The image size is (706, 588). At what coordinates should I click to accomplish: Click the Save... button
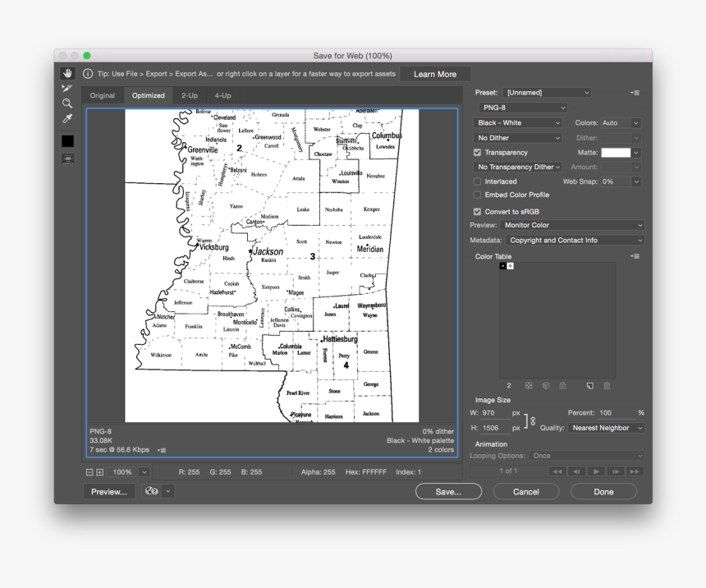point(448,491)
